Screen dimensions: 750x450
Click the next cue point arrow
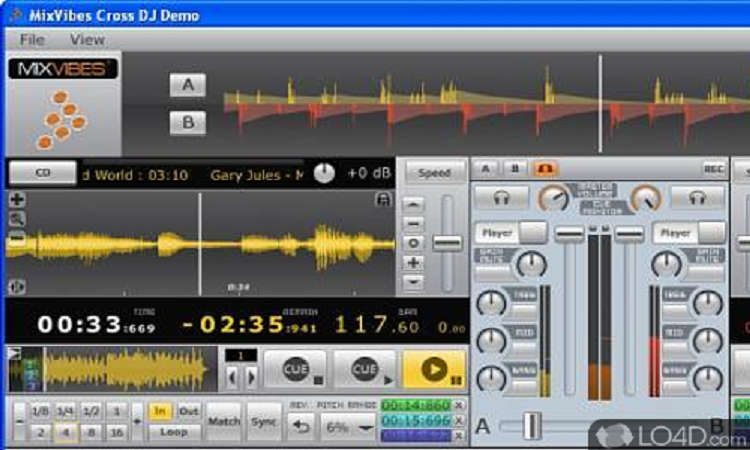251,377
